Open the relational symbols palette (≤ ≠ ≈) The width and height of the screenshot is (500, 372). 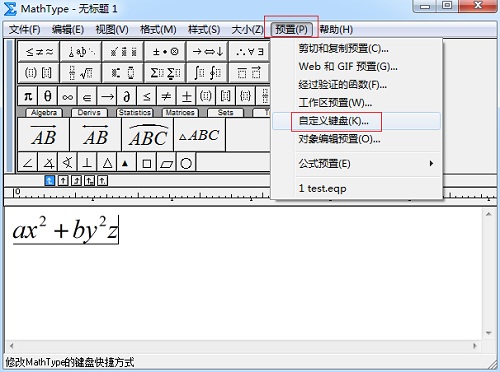[x=39, y=52]
